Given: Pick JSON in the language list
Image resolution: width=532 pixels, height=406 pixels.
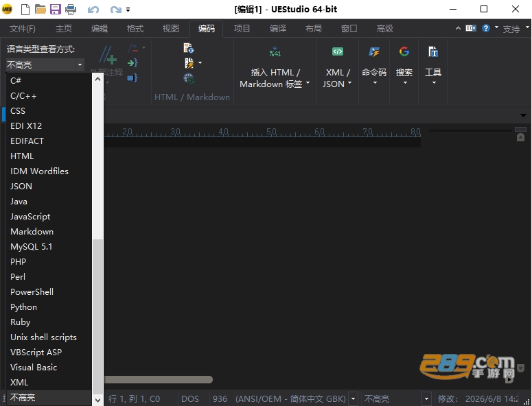Looking at the screenshot, I should point(49,187).
